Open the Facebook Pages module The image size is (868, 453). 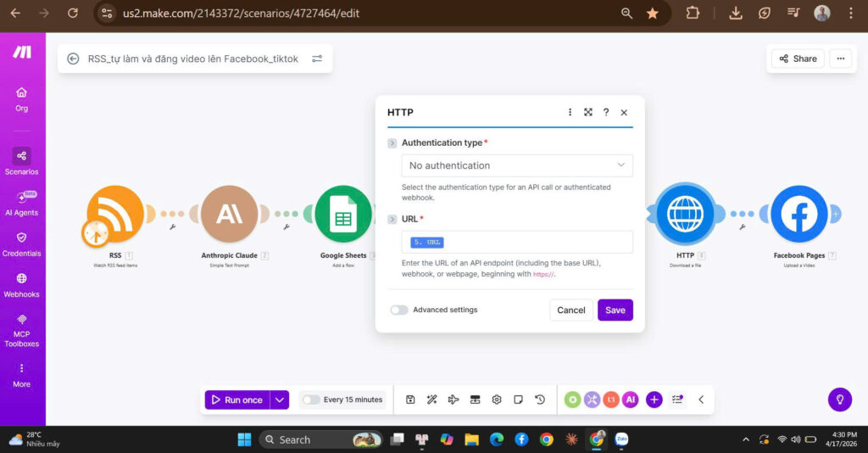point(798,215)
